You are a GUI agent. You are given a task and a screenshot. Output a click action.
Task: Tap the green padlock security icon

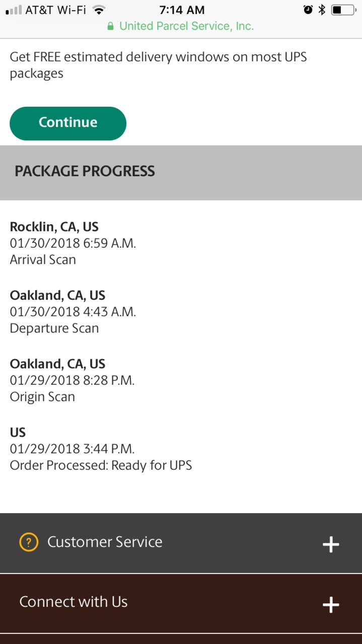pyautogui.click(x=111, y=26)
